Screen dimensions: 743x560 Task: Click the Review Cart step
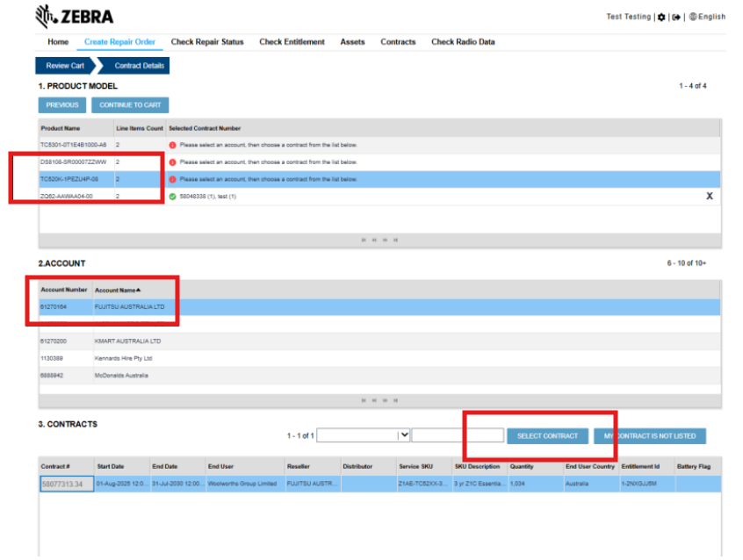65,66
